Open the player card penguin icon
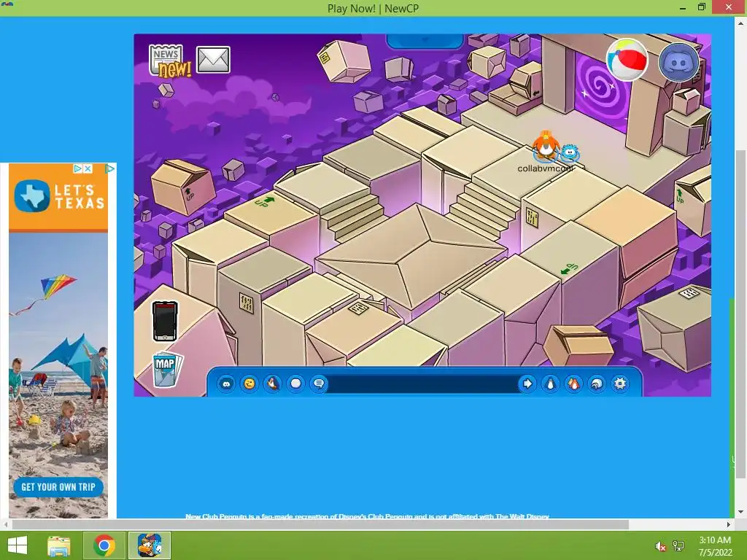The width and height of the screenshot is (747, 560). coord(550,384)
